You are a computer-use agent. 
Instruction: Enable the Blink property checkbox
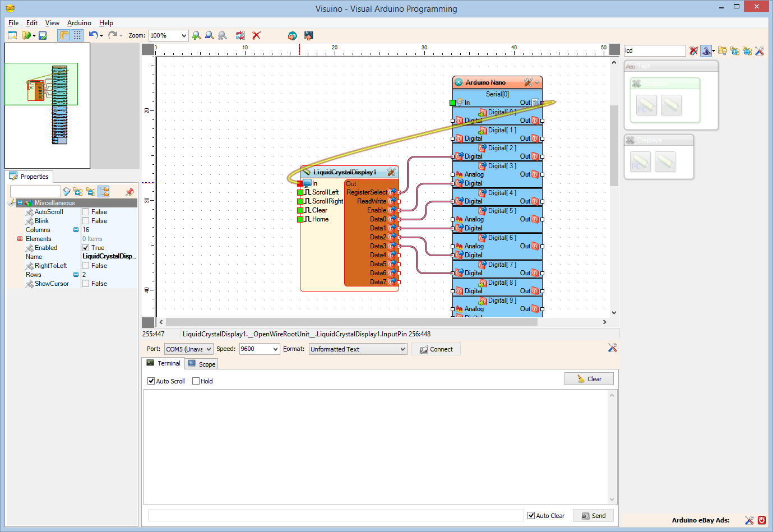tap(86, 221)
